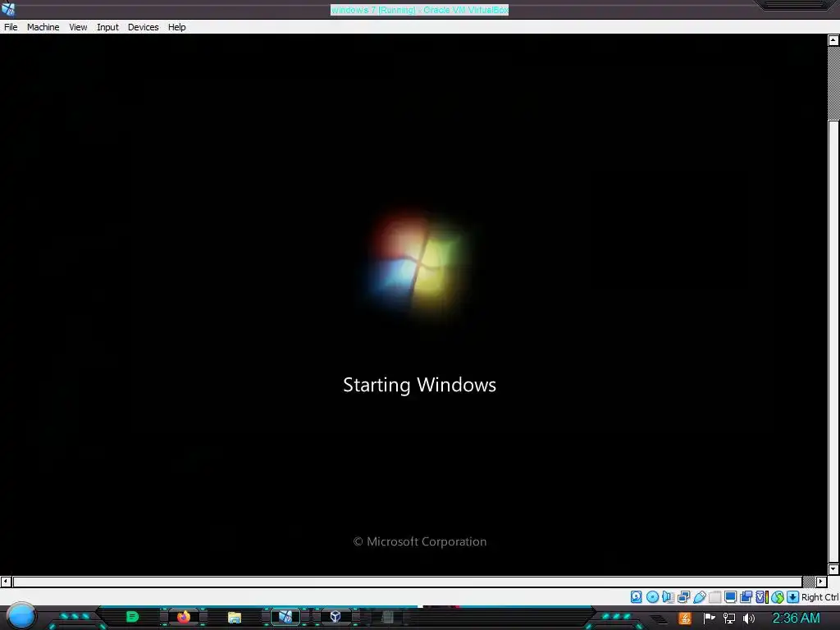Click the display monitor indicator icon
This screenshot has width=840, height=630.
tap(730, 597)
